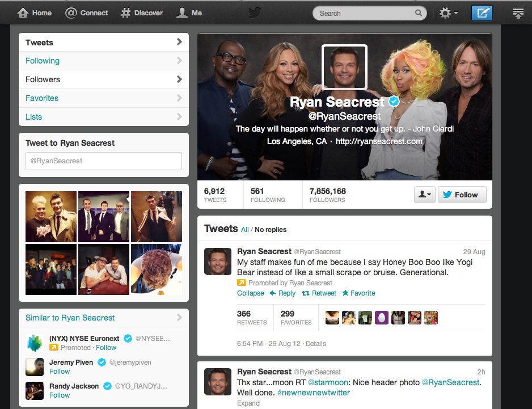Click the far-right top bar tray icon
The width and height of the screenshot is (532, 409).
coord(518,12)
